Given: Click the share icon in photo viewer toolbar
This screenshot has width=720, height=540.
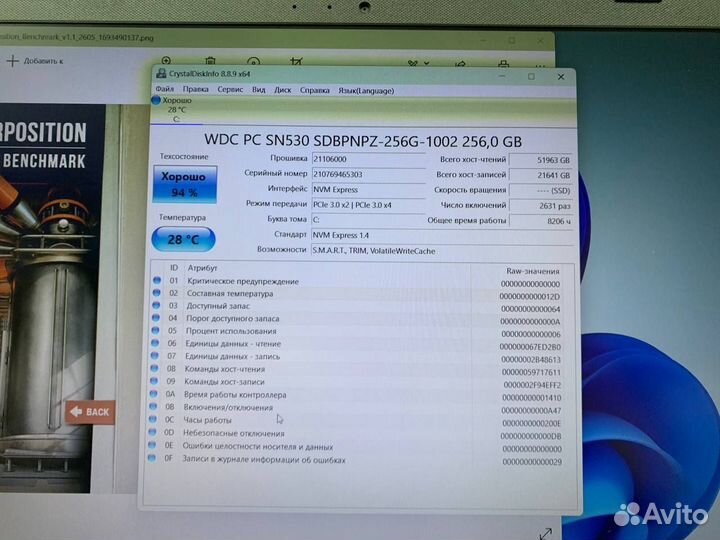Looking at the screenshot, I should (461, 64).
